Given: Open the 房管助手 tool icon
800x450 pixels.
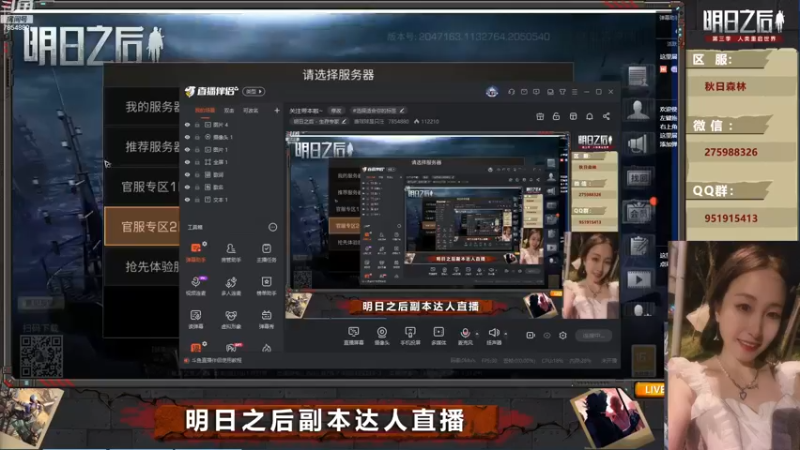Looking at the screenshot, I should click(x=231, y=252).
